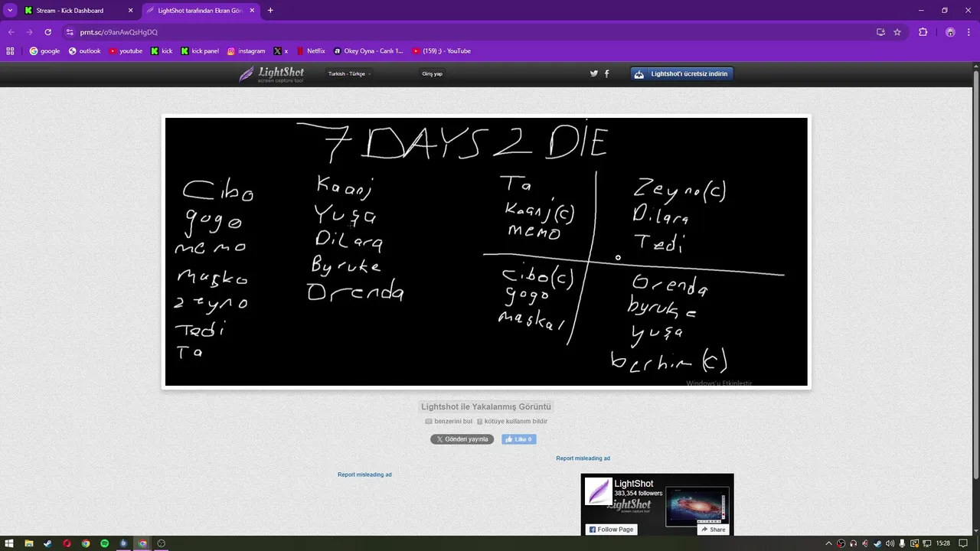Open the Chrome profile avatar
980x551 pixels.
tap(950, 32)
